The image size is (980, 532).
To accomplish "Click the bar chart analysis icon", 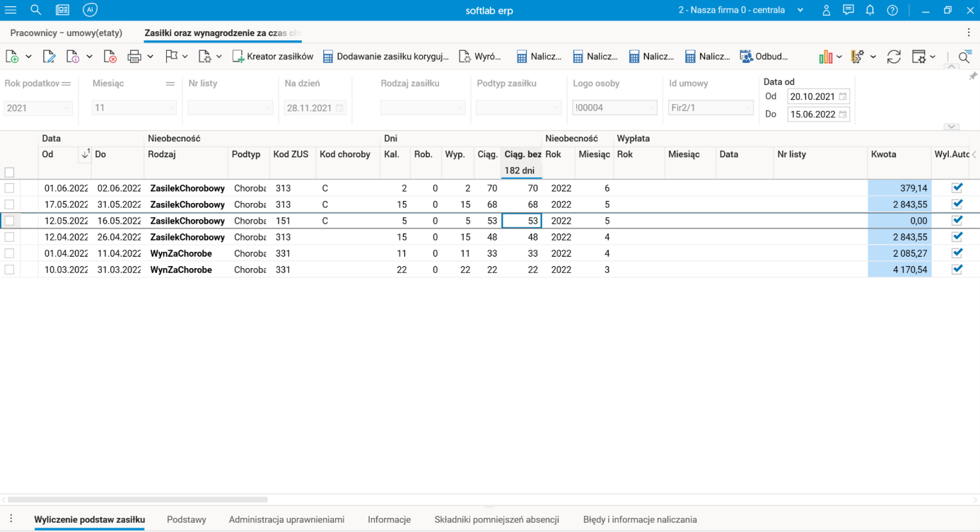I will [x=826, y=57].
